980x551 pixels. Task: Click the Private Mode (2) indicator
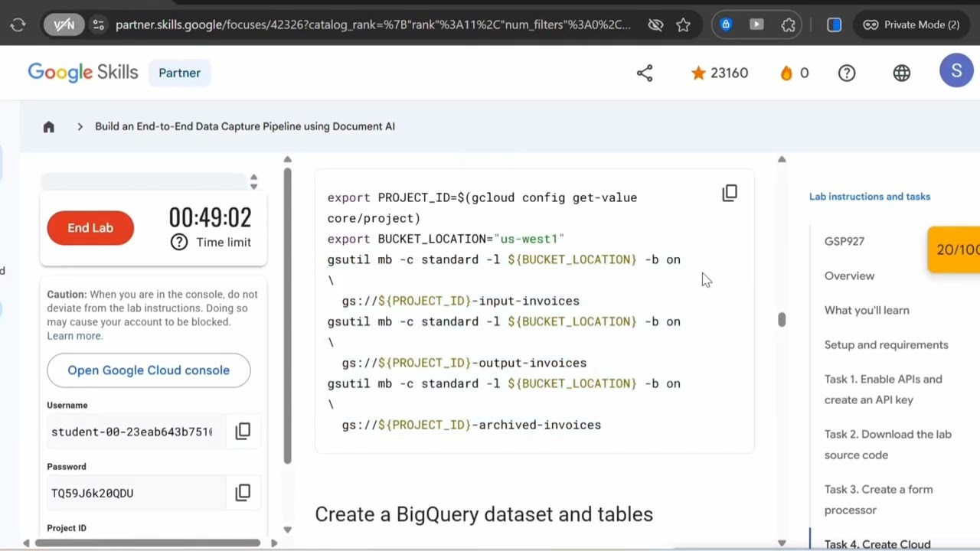point(911,24)
